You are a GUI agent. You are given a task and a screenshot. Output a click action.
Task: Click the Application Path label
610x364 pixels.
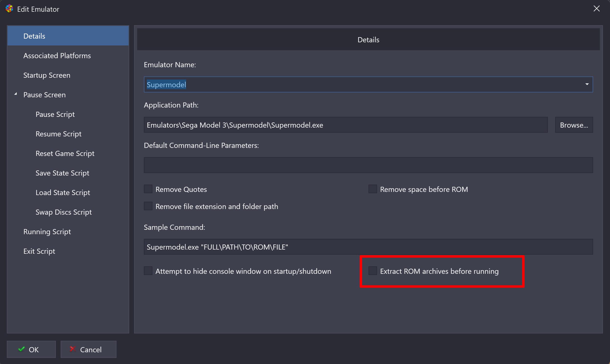tap(171, 105)
